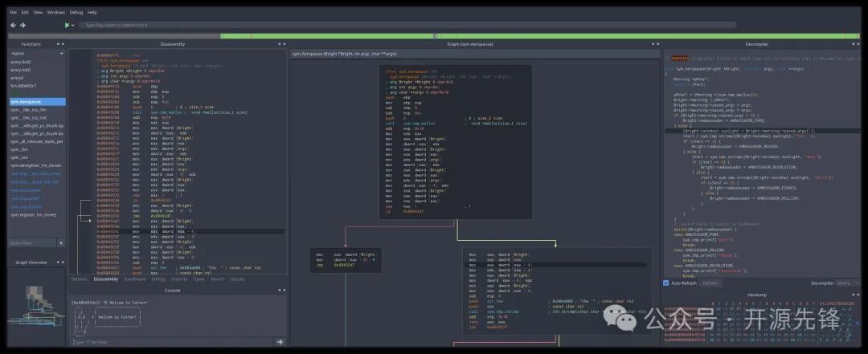This screenshot has width=868, height=354.
Task: Send console command with arrow button
Action: pyautogui.click(x=280, y=342)
